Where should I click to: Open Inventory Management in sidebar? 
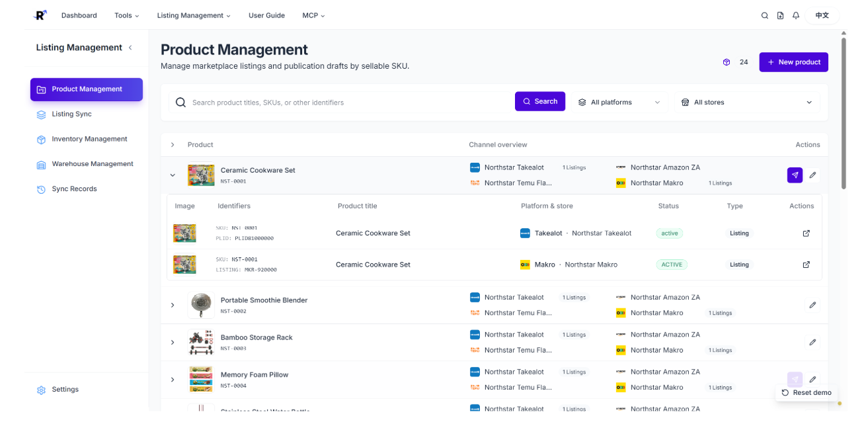pos(87,140)
